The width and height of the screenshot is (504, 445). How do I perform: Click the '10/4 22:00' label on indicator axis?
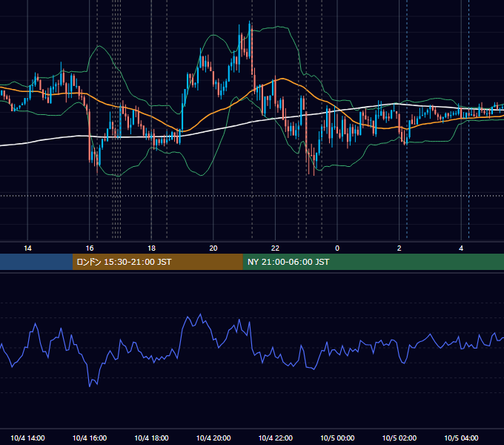coord(276,438)
